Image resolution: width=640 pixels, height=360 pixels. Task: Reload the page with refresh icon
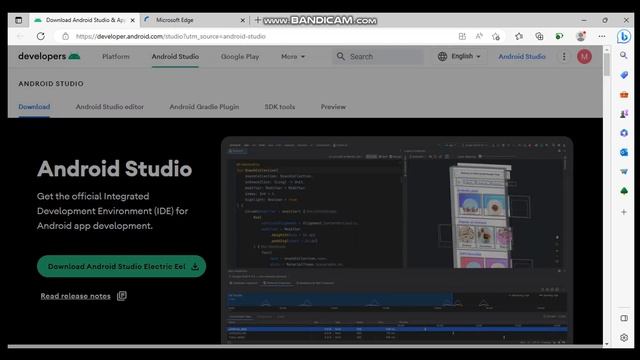point(41,36)
